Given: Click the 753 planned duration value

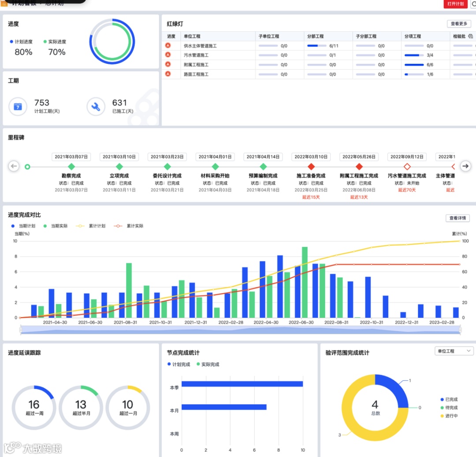Looking at the screenshot, I should pyautogui.click(x=41, y=103).
